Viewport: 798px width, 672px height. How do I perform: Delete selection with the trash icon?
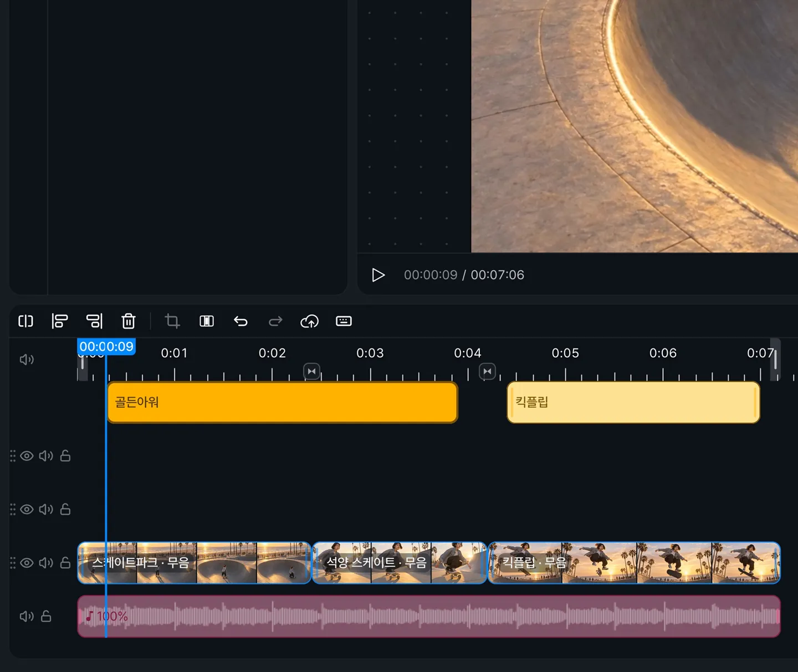point(129,321)
